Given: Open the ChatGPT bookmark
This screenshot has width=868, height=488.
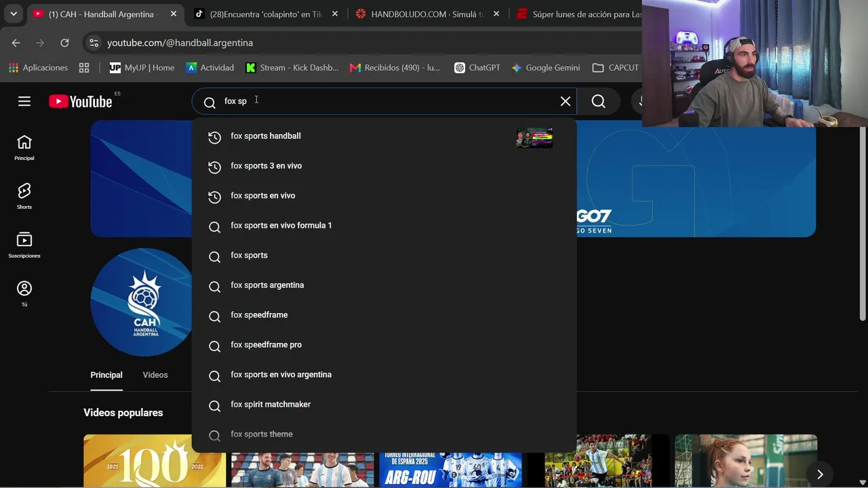Looking at the screenshot, I should click(x=477, y=68).
